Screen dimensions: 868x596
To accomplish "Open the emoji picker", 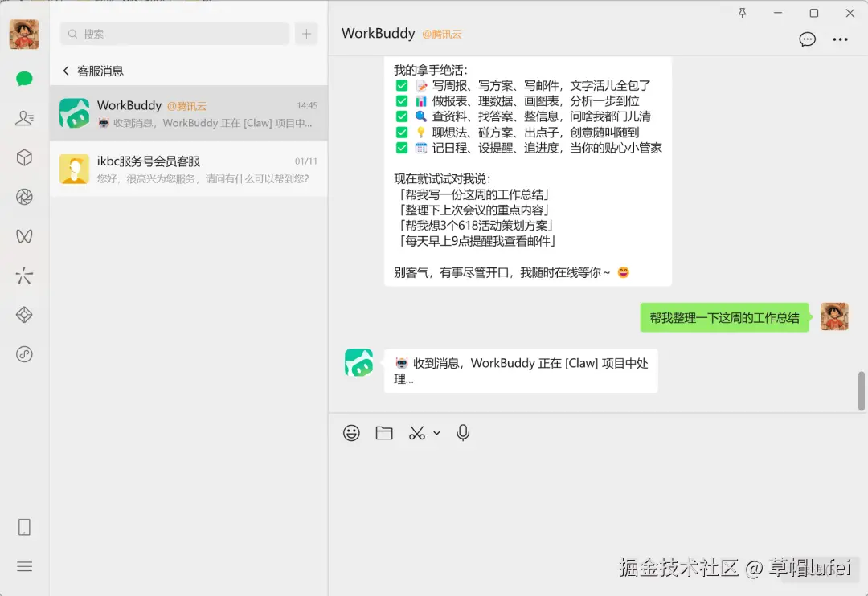I will [351, 433].
